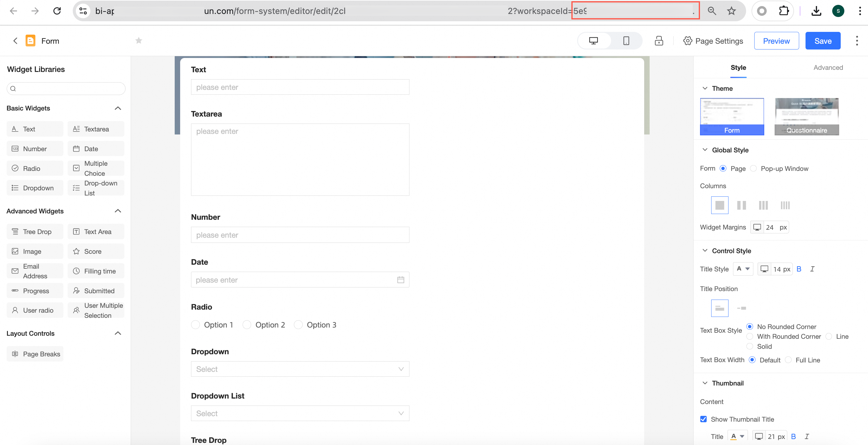The image size is (868, 445).
Task: Open the Dropdown Select field
Action: [300, 369]
